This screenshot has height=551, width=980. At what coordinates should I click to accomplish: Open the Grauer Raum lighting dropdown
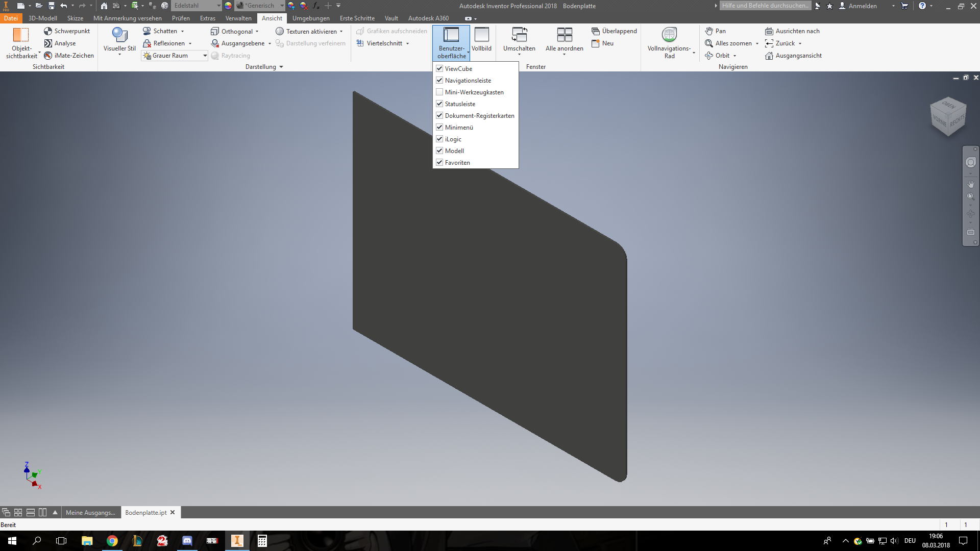pyautogui.click(x=205, y=56)
